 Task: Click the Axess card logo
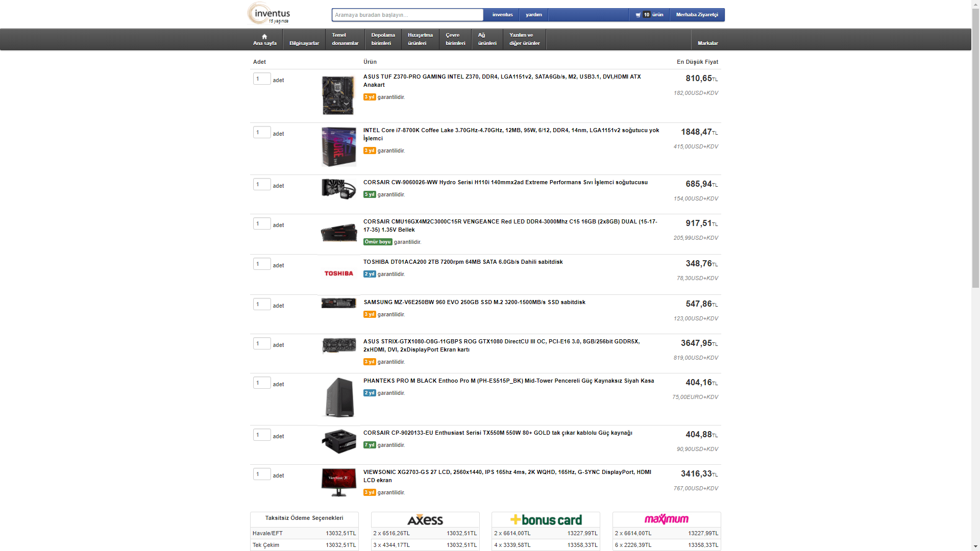coord(425,520)
